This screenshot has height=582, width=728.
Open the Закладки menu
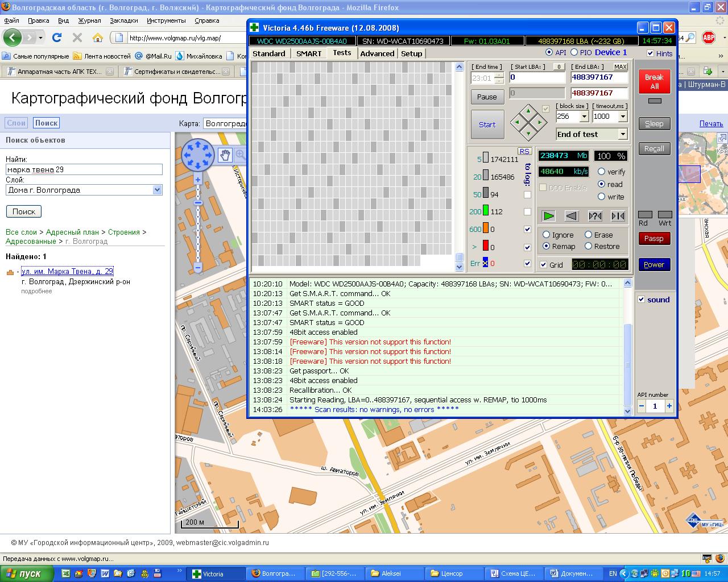click(x=123, y=20)
